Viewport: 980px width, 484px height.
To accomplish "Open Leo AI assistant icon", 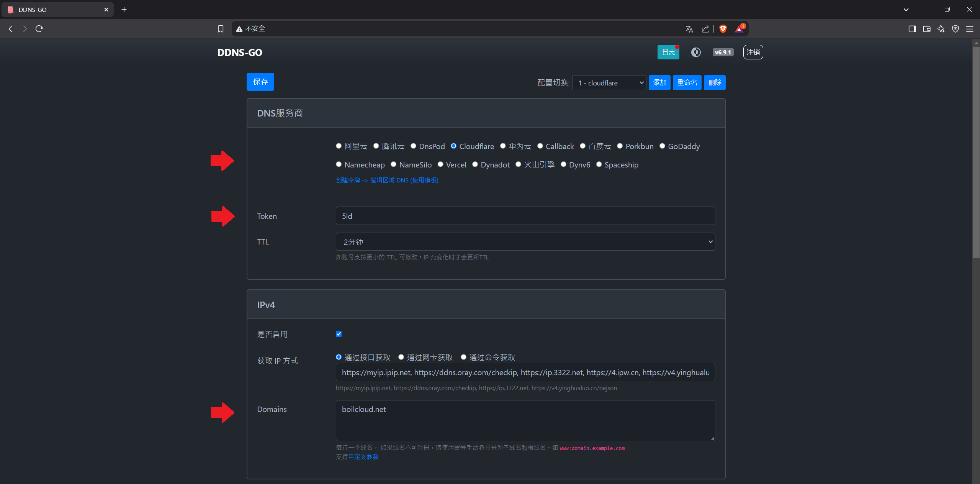I will pos(941,29).
